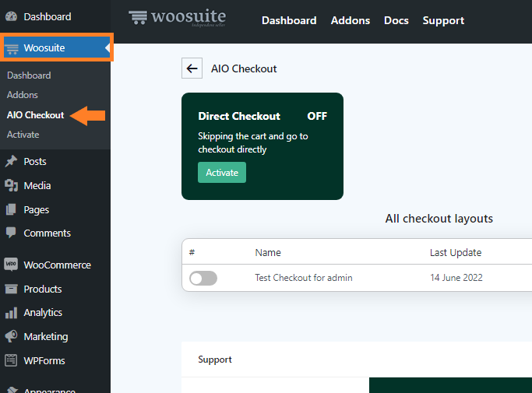Open the Woosuite Dashboard submenu item
Viewport: 532px width, 393px height.
[29, 75]
